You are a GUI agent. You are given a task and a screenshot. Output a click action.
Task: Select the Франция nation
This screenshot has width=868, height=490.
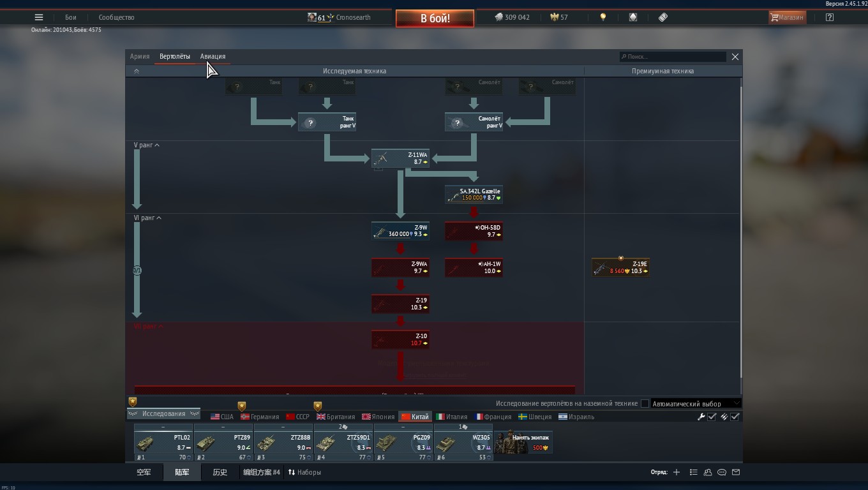point(492,417)
